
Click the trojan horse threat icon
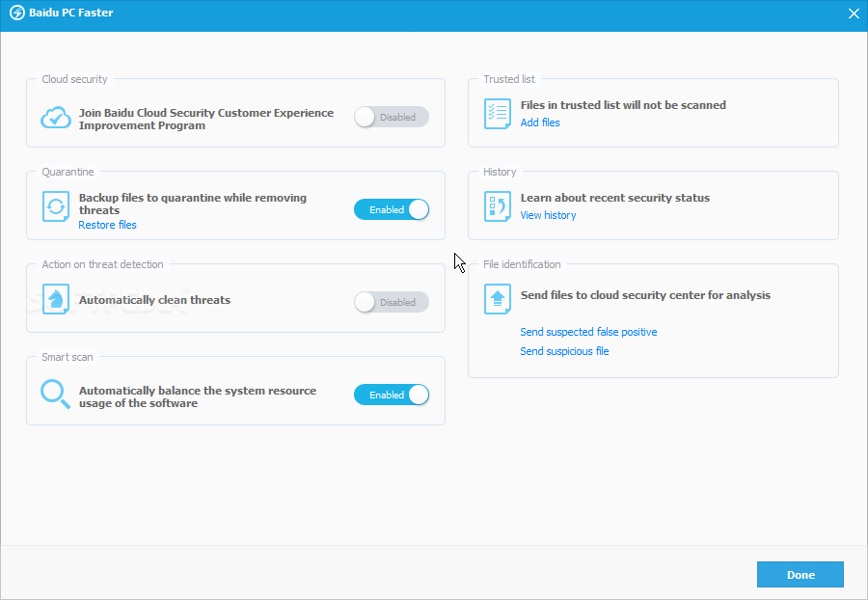click(56, 299)
